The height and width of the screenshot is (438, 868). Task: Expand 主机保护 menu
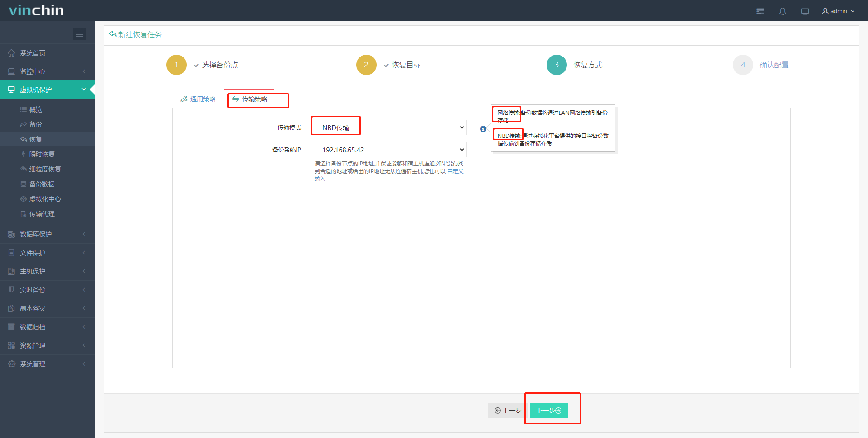(47, 271)
